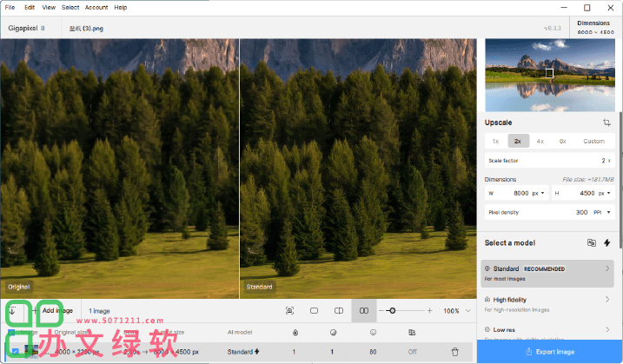Open the width px unit dropdown
This screenshot has width=623, height=364.
538,193
